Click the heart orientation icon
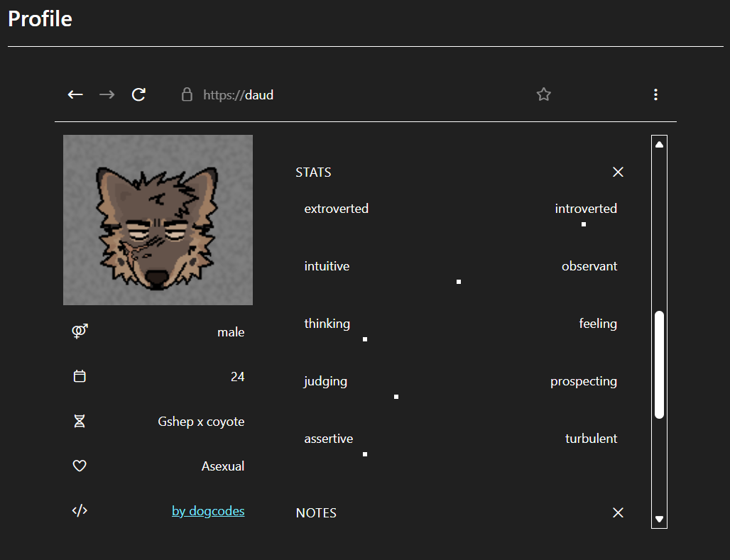Viewport: 730px width, 560px height. (x=80, y=466)
